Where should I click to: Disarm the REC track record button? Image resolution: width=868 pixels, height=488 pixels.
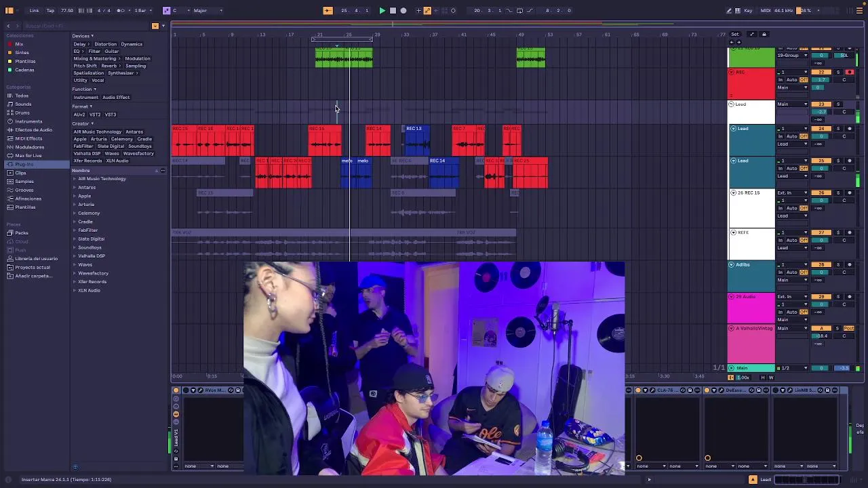850,72
